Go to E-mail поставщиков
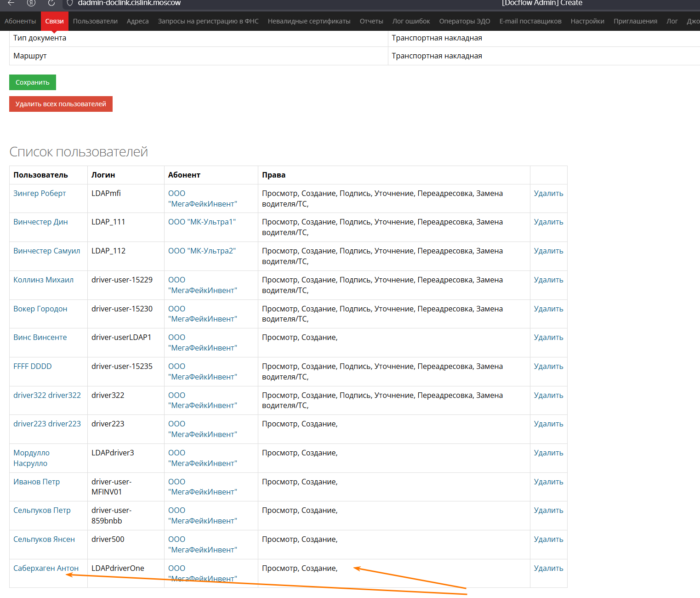 point(530,21)
